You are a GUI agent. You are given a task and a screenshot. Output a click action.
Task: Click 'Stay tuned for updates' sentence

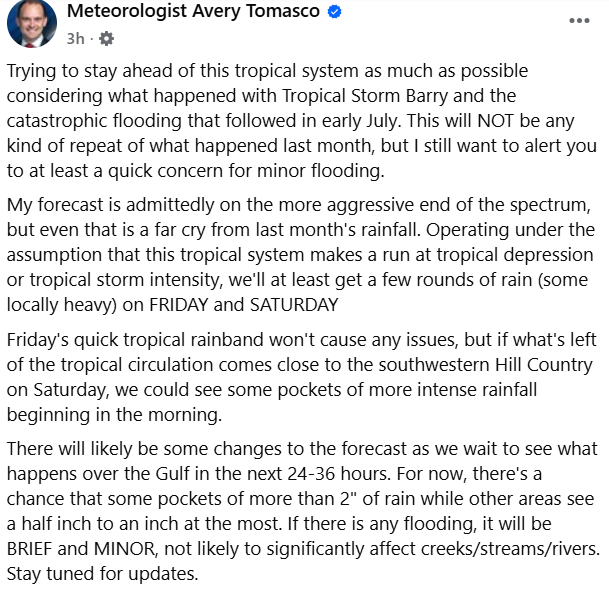point(103,574)
